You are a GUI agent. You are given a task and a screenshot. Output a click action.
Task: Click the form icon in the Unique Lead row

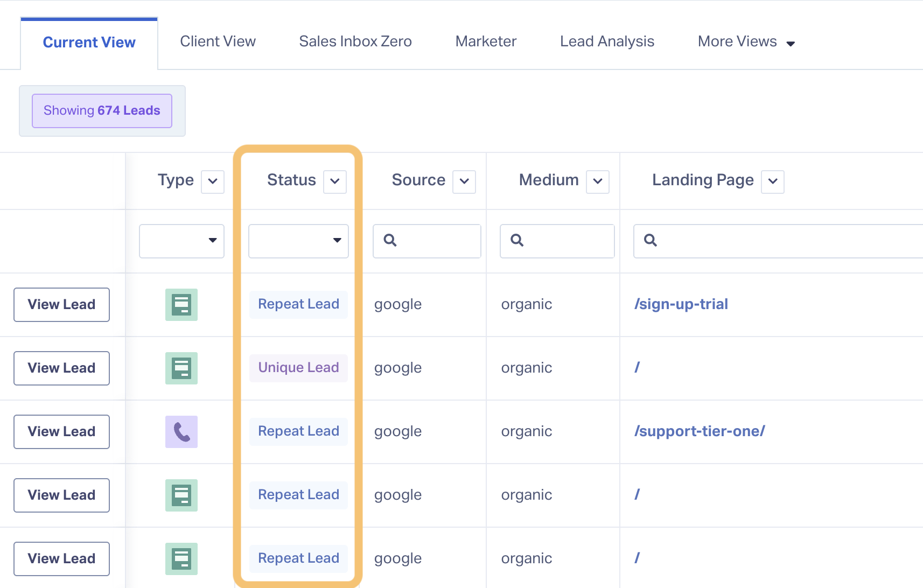coord(181,368)
